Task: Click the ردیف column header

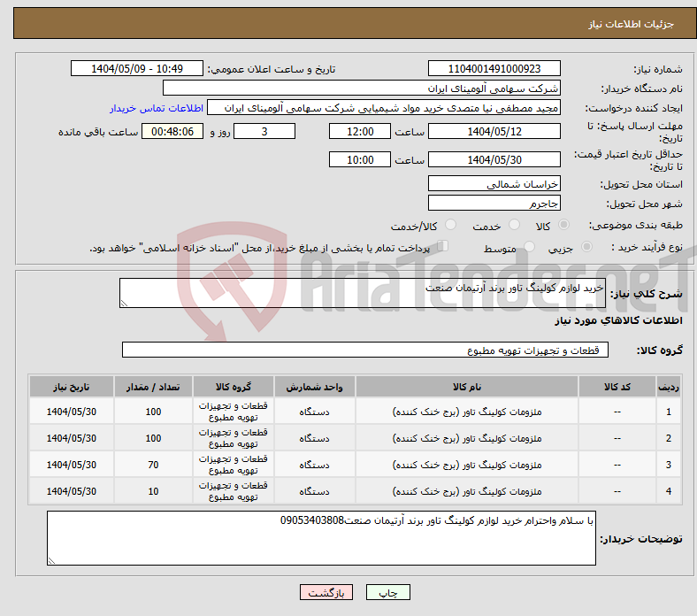Action: point(668,387)
